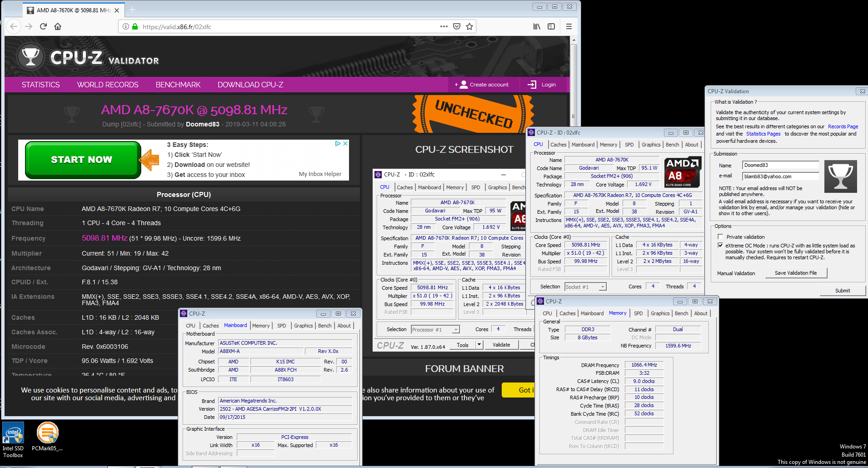Open page actions three-dot menu
The height and width of the screenshot is (468, 868).
(x=444, y=26)
